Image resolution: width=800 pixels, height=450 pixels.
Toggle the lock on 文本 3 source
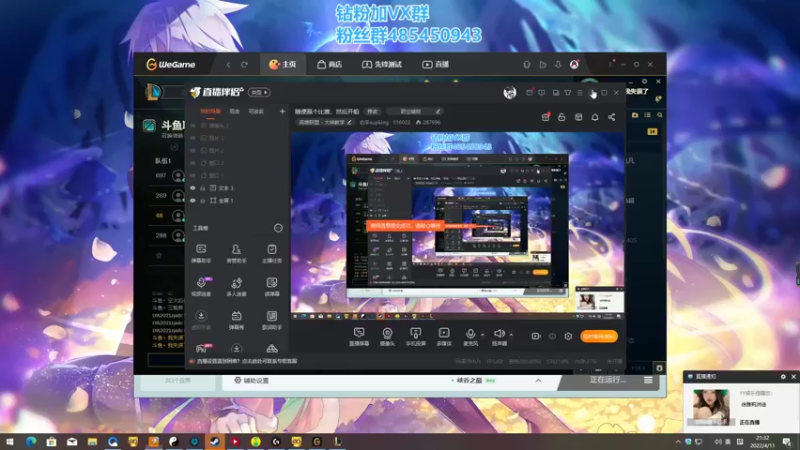coord(203,188)
